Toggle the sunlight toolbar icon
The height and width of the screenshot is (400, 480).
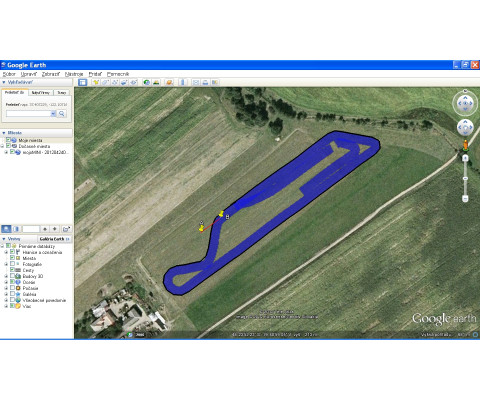click(156, 82)
